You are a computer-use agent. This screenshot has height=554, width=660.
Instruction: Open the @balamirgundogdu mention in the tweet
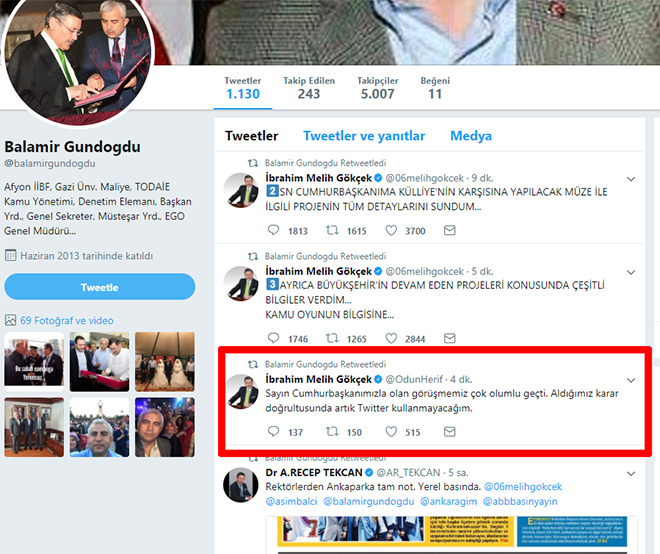point(369,501)
